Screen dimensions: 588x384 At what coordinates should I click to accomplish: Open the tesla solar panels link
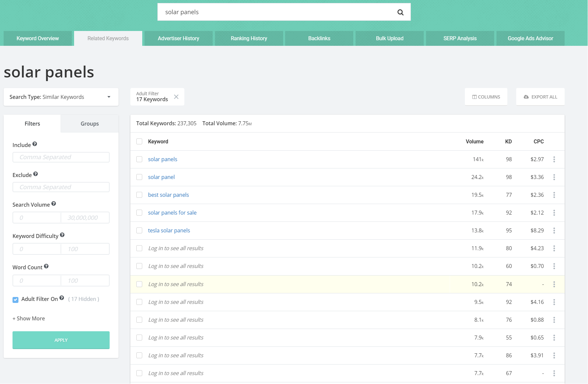(169, 230)
